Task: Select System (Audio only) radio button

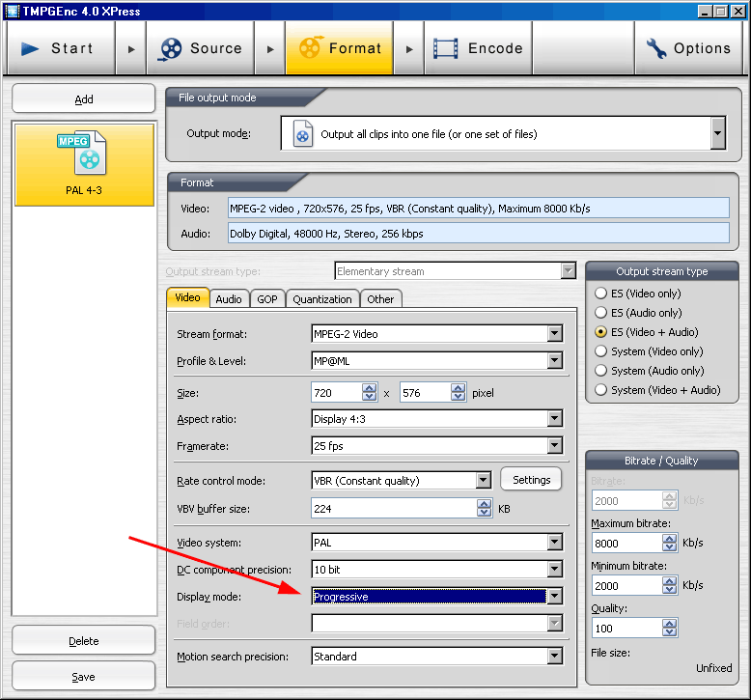Action: [x=600, y=371]
